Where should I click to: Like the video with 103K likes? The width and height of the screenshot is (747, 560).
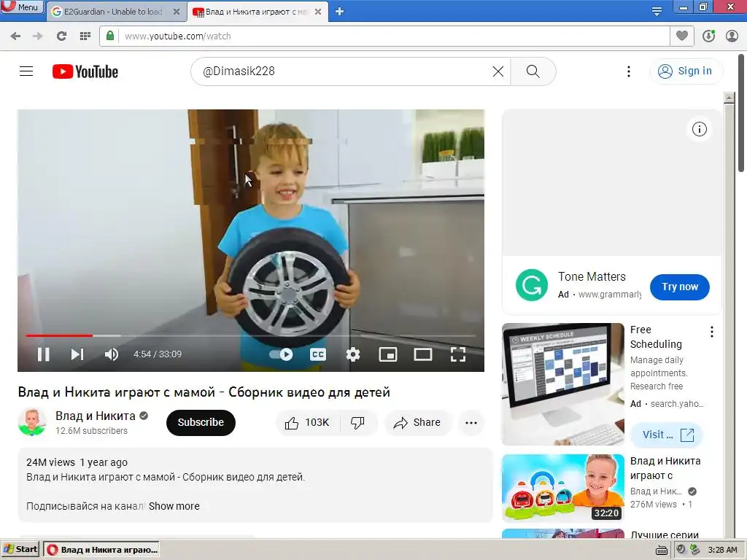pyautogui.click(x=308, y=422)
